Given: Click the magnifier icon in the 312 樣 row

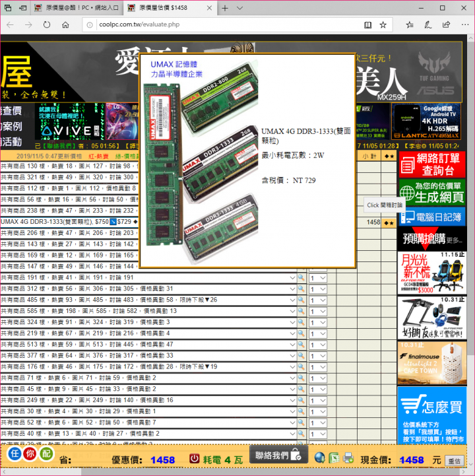Looking at the screenshot, I should (301, 289).
